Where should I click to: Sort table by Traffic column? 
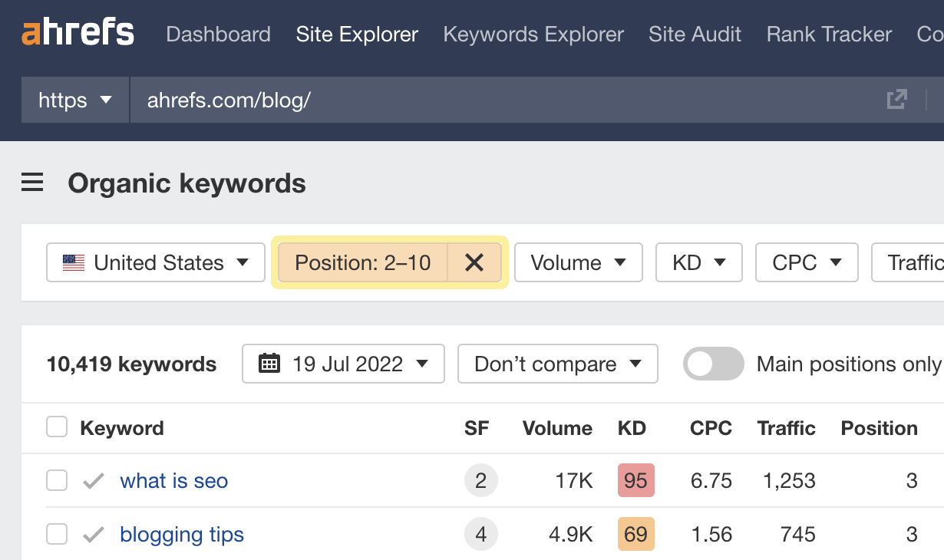(x=786, y=428)
